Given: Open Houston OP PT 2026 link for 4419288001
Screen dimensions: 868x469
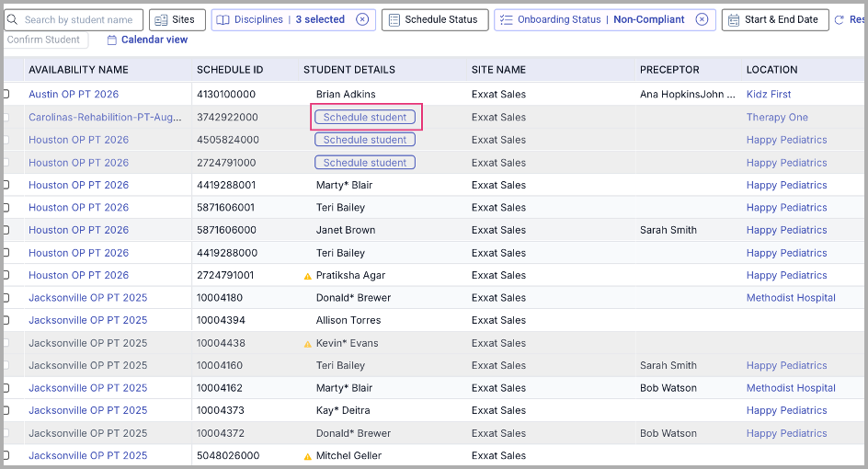Looking at the screenshot, I should tap(78, 185).
